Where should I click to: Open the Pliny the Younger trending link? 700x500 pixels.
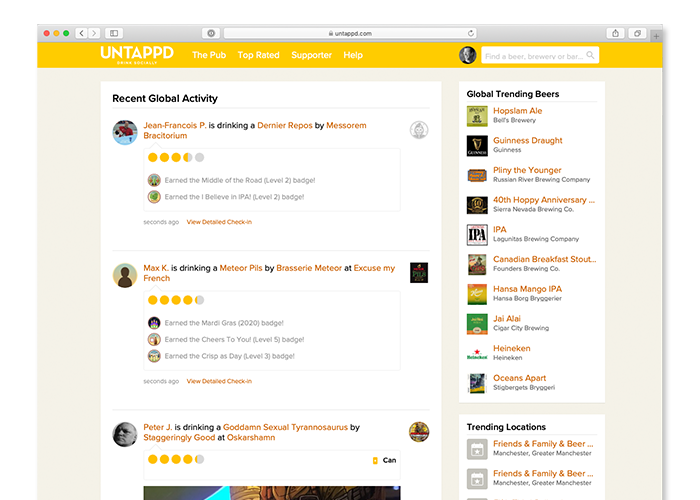pos(527,170)
